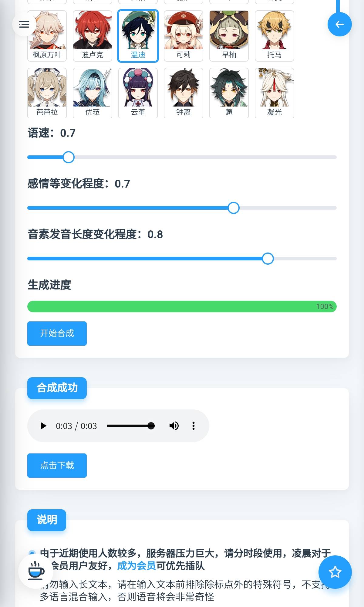Click the 开始合成 button
Screen dimensions: 364x607
[57, 333]
